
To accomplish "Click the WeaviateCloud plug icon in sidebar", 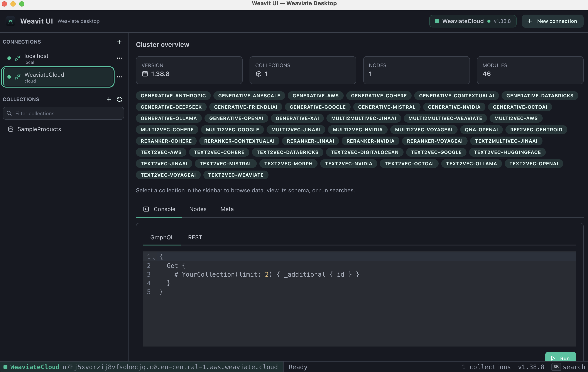I will pyautogui.click(x=17, y=77).
